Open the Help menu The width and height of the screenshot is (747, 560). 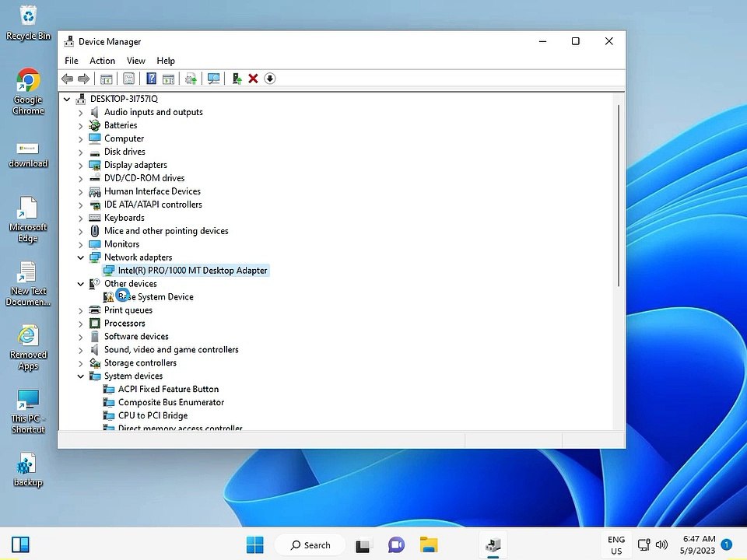pos(166,61)
